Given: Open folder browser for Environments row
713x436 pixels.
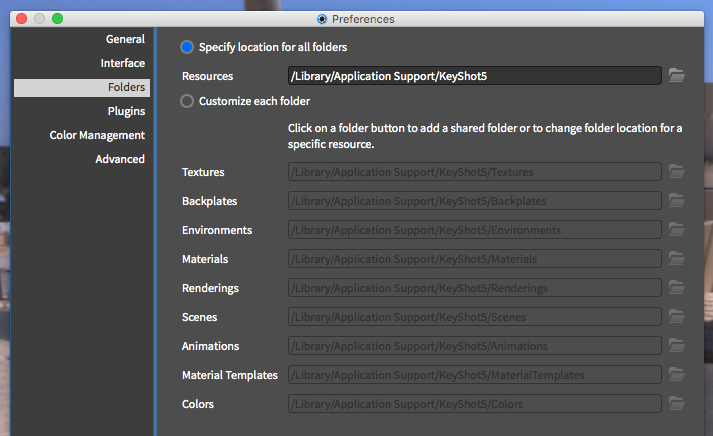Looking at the screenshot, I should [677, 230].
